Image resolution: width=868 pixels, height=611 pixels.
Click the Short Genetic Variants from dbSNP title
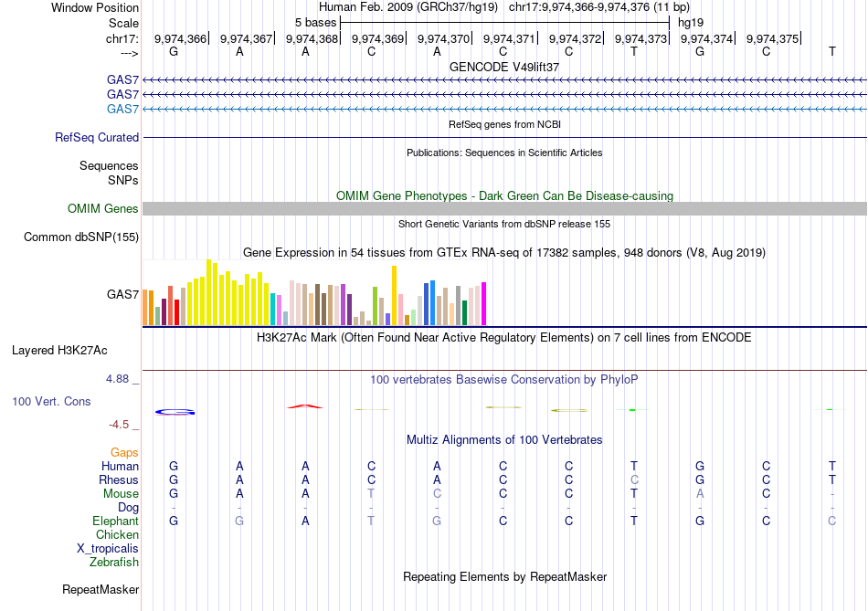tap(504, 224)
